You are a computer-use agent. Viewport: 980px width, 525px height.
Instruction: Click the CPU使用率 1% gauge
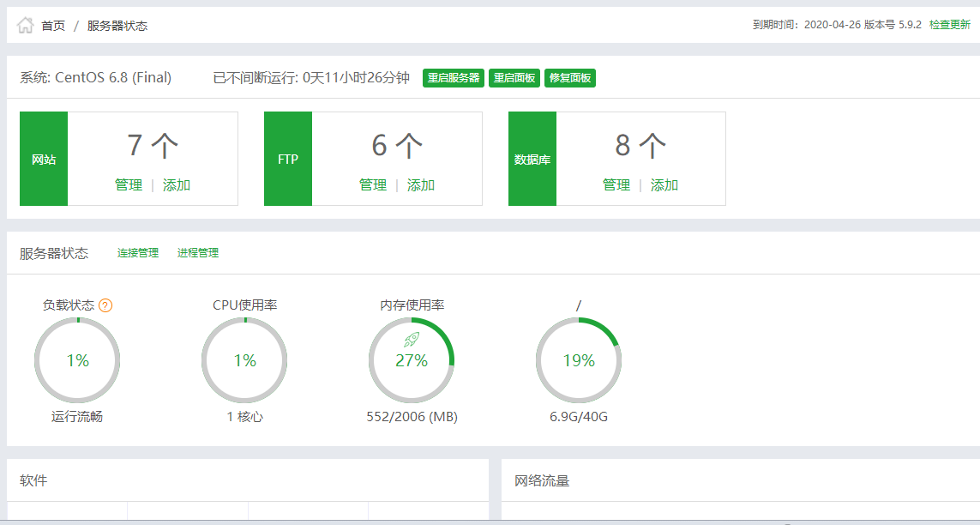click(x=244, y=360)
